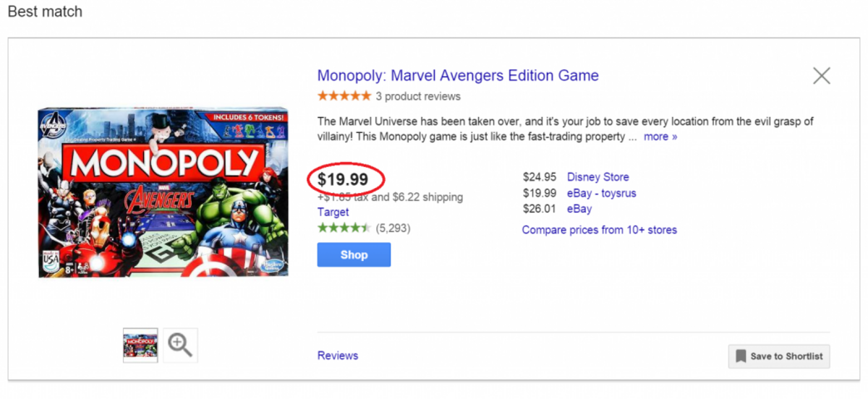
Task: Click the magnifier zoom image icon
Action: click(x=180, y=345)
